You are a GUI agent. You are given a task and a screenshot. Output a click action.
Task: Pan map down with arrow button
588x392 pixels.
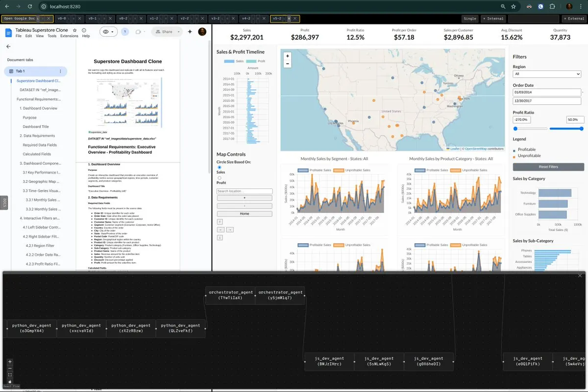(220, 237)
